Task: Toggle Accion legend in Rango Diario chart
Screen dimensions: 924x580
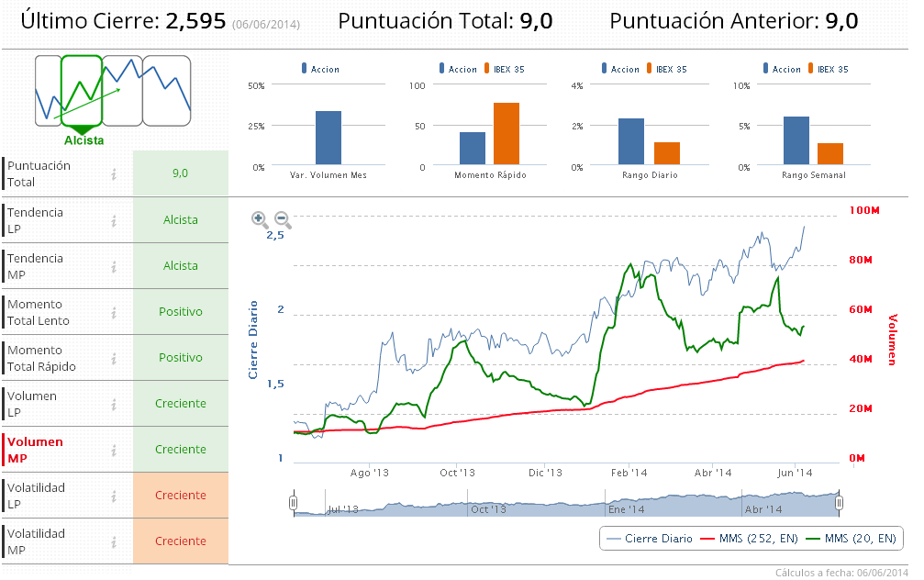Action: 620,69
